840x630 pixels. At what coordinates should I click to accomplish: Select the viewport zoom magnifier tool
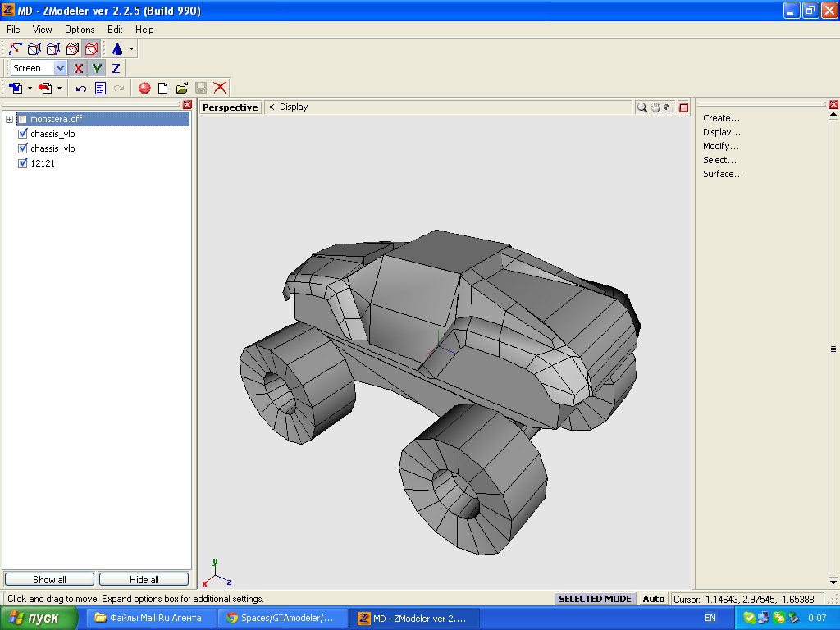tap(642, 107)
